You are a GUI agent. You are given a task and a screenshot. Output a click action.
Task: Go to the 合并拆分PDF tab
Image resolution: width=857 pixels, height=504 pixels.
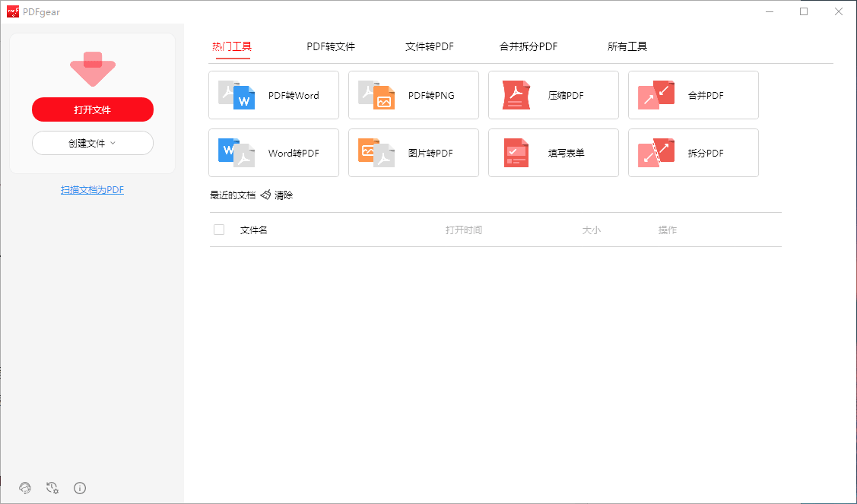coord(528,46)
